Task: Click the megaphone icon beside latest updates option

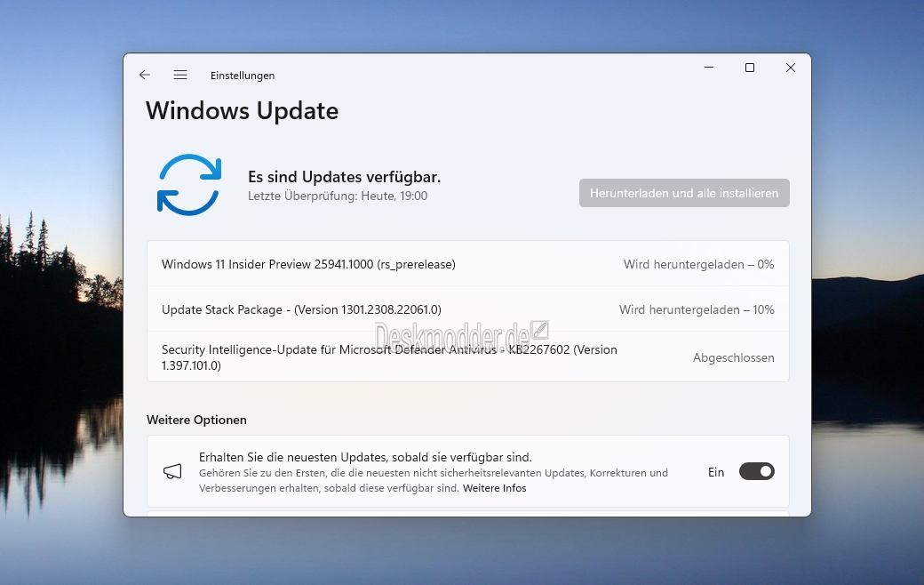Action: [172, 471]
